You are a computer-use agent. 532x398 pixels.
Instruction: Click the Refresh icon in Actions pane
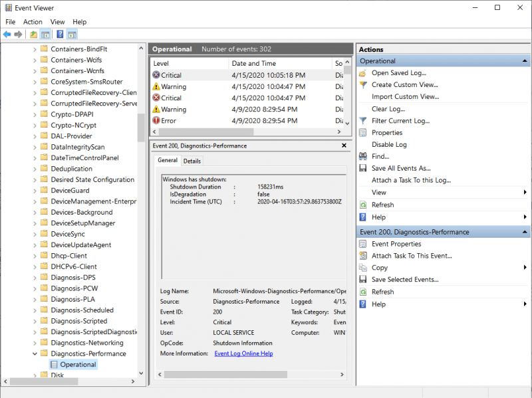[x=362, y=205]
